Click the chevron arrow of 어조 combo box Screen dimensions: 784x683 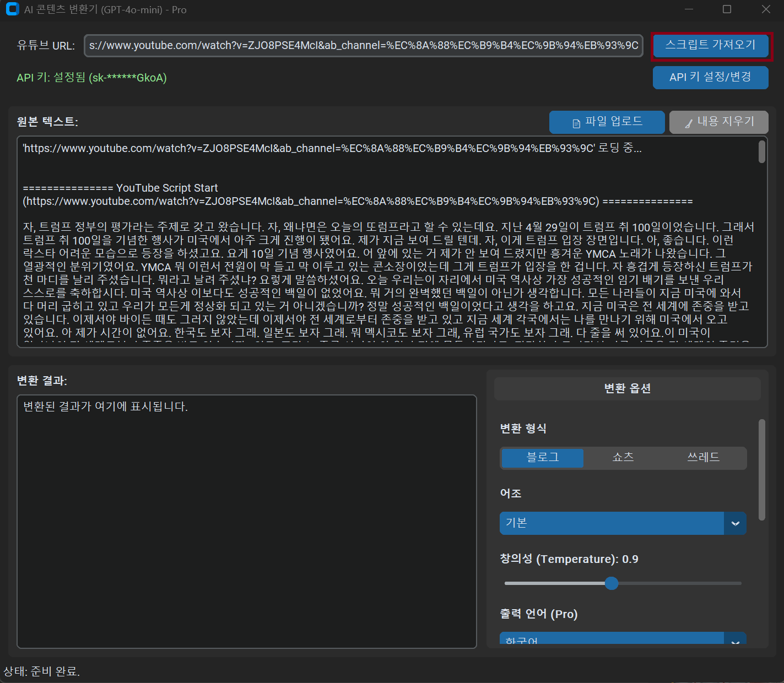[x=735, y=523]
